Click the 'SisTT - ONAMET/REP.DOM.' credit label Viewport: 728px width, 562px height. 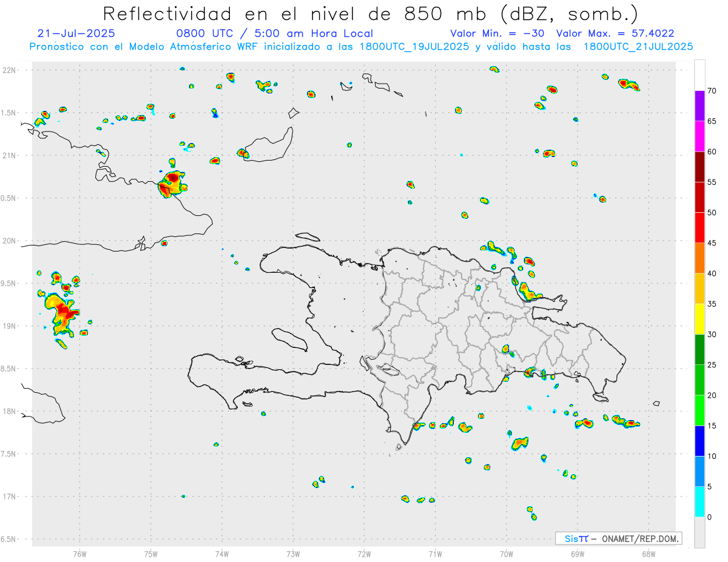(x=619, y=538)
